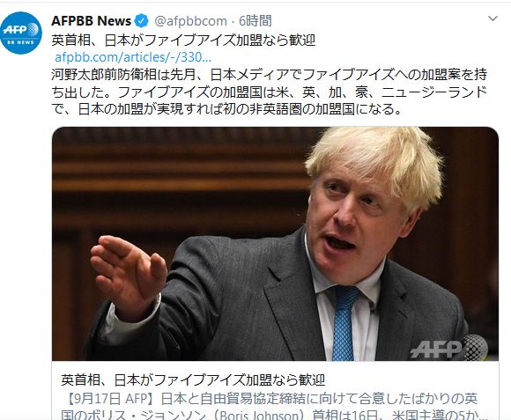Open the AFPBB News account name

pos(91,21)
